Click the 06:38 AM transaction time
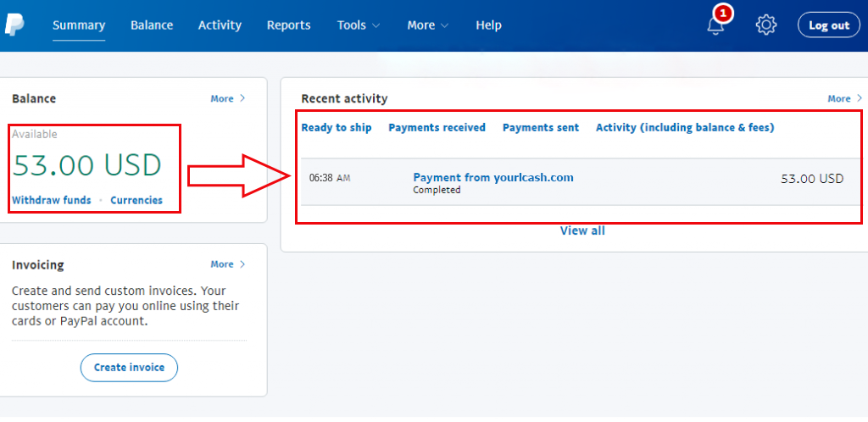The height and width of the screenshot is (422, 868). click(x=330, y=178)
